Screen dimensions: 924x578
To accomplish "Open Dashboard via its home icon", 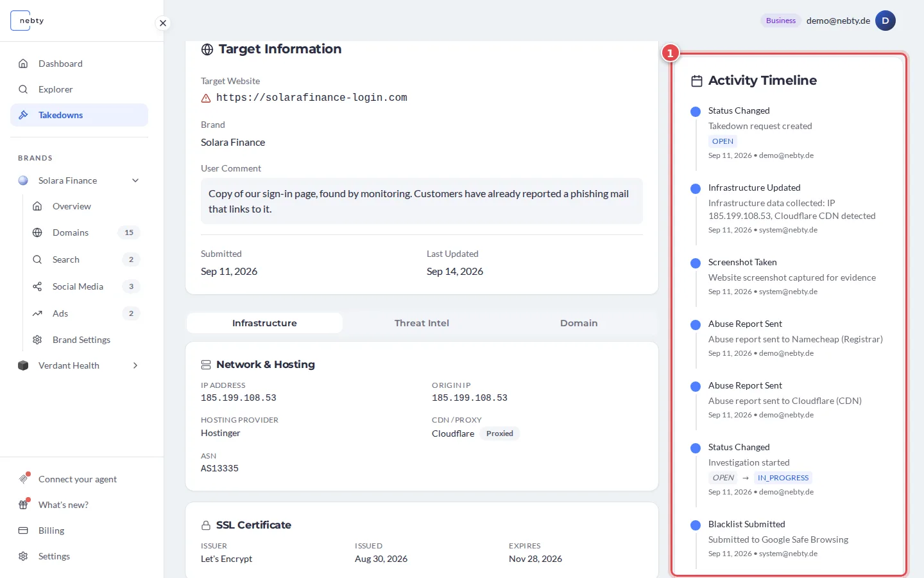I will pyautogui.click(x=23, y=64).
